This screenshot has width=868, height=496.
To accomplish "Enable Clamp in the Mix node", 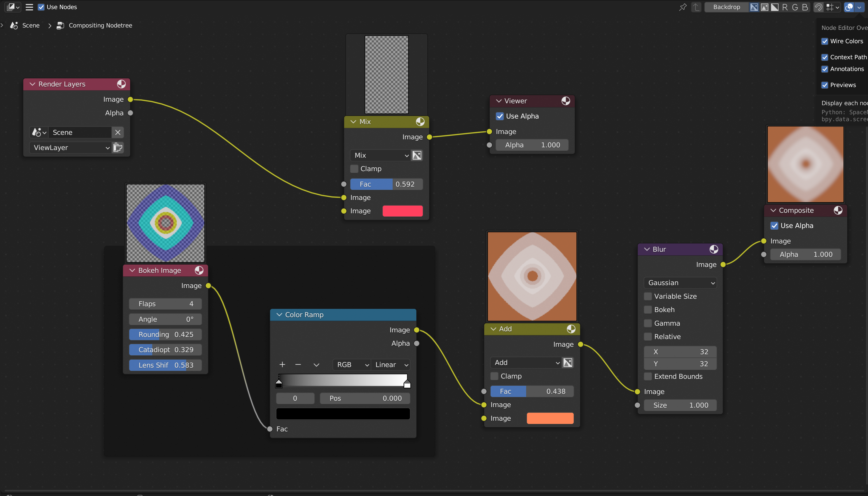I will [x=354, y=169].
